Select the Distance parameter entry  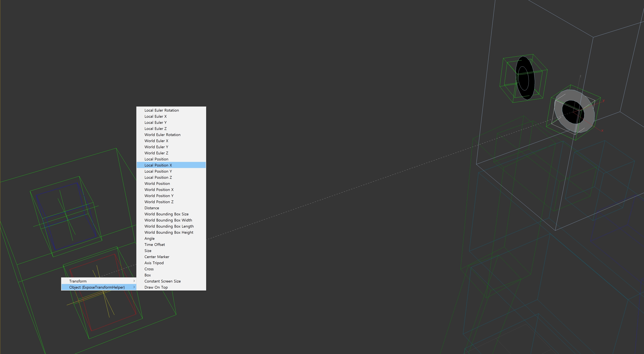point(152,208)
